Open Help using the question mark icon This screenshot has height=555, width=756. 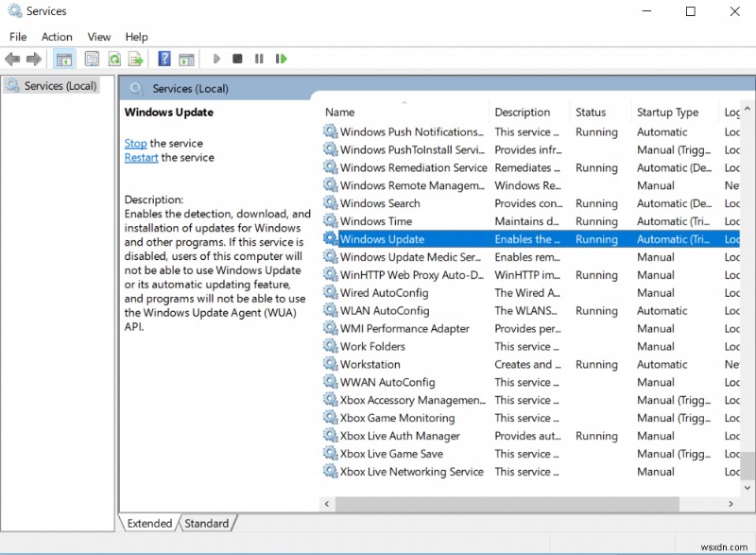tap(163, 59)
